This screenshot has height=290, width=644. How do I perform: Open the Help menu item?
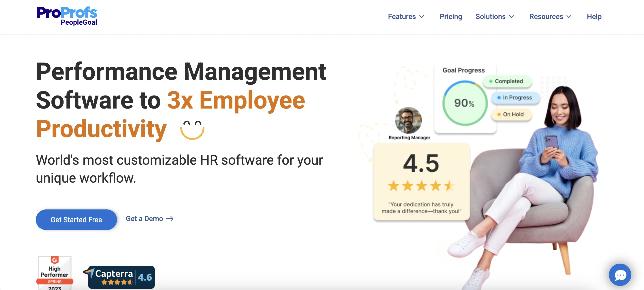pos(594,17)
